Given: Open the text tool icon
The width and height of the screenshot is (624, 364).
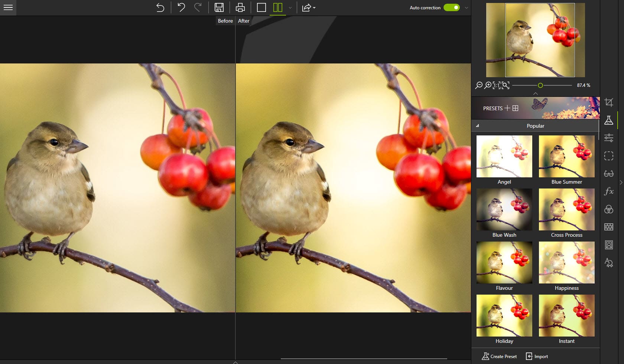Looking at the screenshot, I should click(609, 263).
